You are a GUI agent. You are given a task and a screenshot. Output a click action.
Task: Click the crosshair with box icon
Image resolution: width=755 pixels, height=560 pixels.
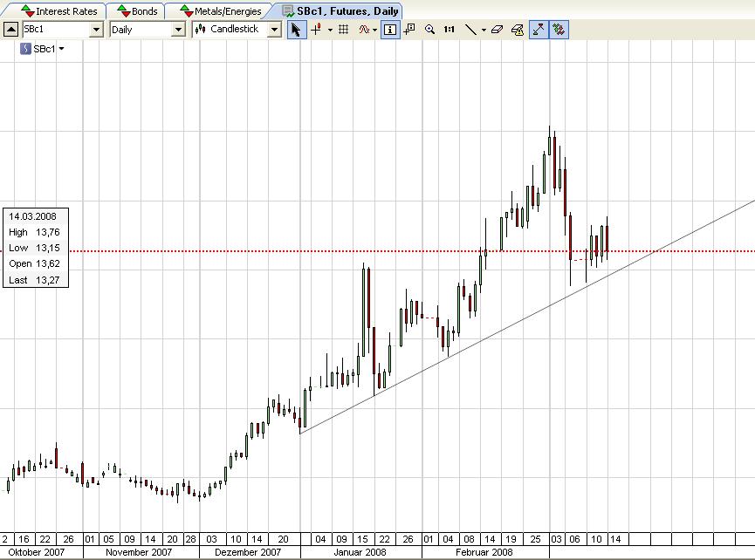pos(409,30)
